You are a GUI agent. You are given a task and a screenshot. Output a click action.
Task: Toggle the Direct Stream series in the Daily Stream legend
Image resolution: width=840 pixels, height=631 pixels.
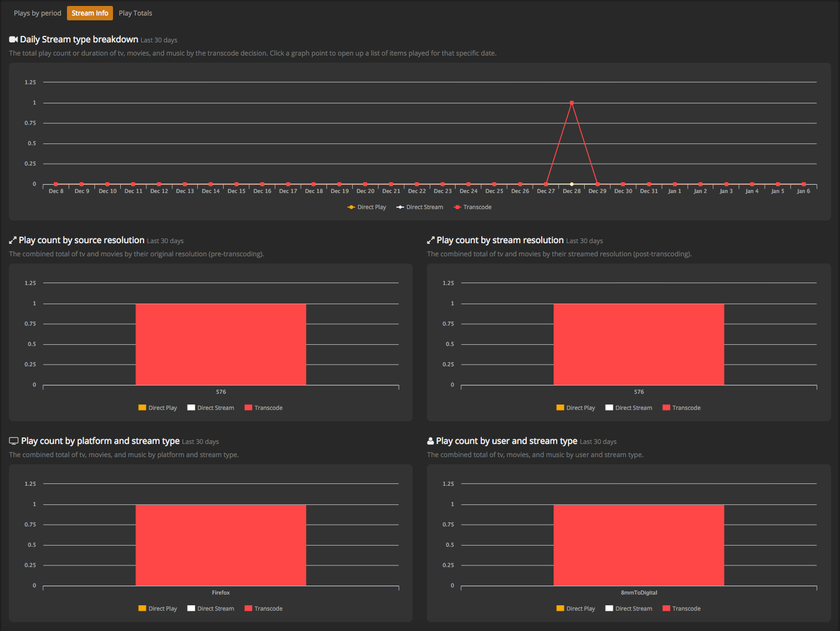coord(420,207)
